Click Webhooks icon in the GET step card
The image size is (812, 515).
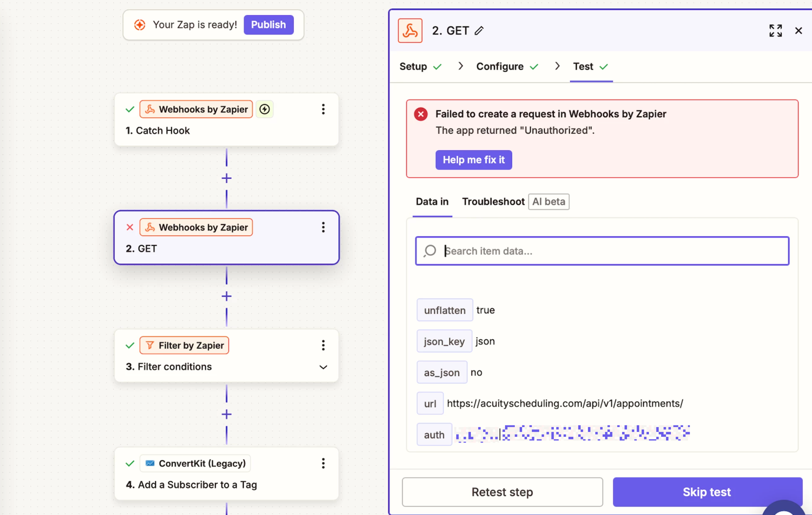[150, 227]
